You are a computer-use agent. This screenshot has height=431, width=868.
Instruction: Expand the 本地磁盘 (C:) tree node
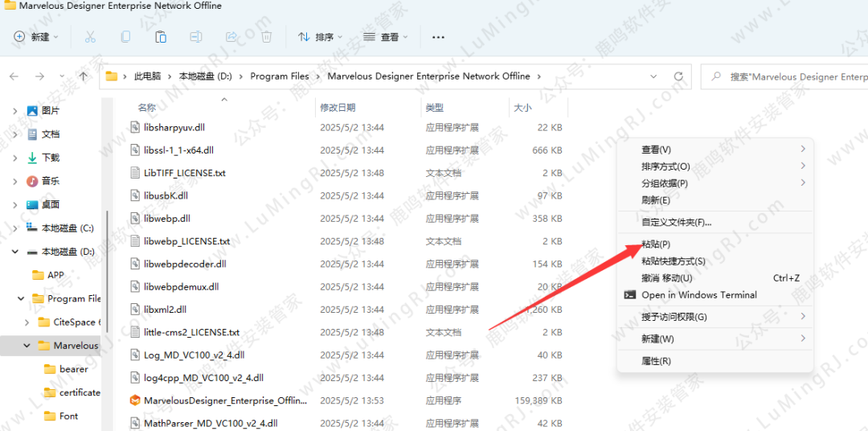click(x=15, y=228)
